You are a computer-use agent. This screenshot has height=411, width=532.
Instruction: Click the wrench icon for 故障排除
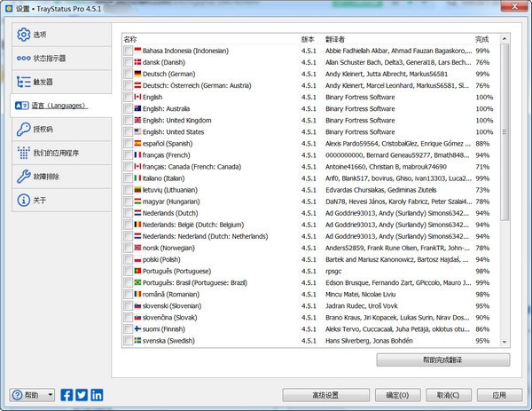coord(23,177)
